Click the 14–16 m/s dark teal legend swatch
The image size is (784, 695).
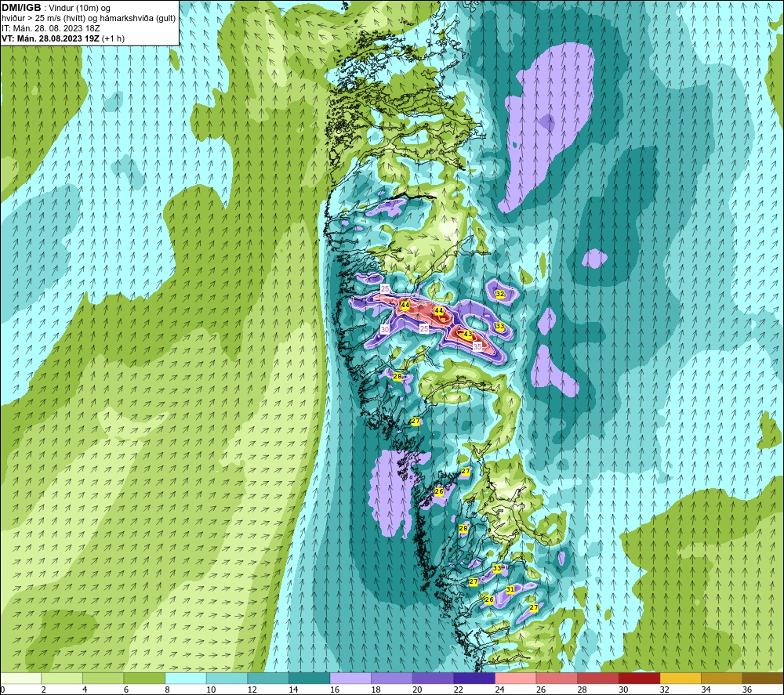click(310, 678)
